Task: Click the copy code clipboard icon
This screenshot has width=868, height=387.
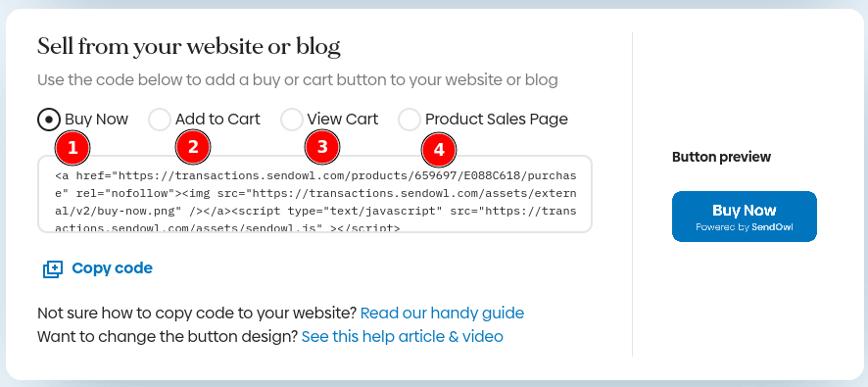Action: point(53,269)
